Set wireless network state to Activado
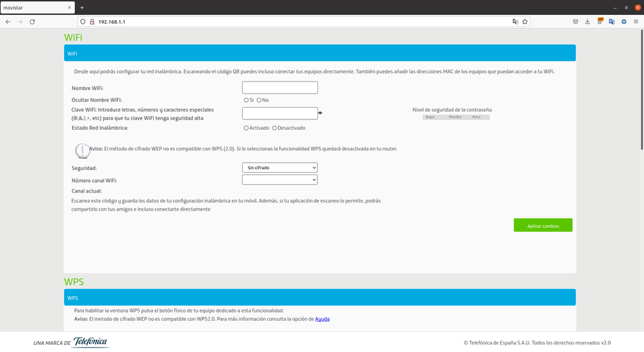644x352 pixels. click(x=246, y=128)
